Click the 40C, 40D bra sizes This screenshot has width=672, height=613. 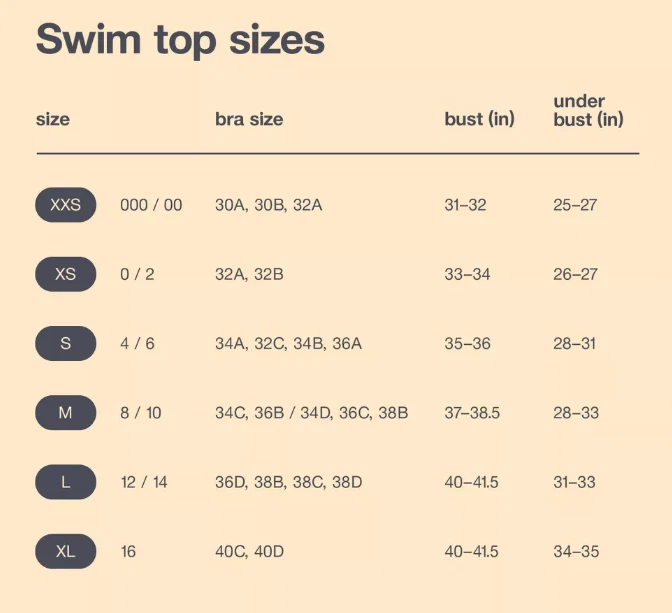249,551
